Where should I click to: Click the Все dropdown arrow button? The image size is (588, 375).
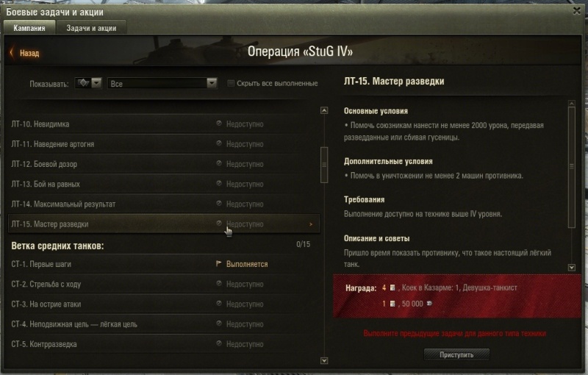point(212,83)
